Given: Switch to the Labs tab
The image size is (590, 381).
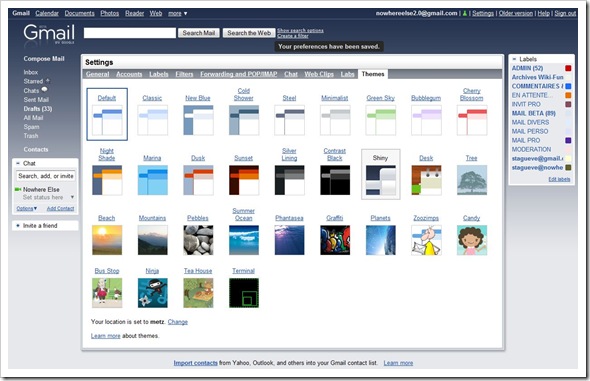Looking at the screenshot, I should click(348, 74).
